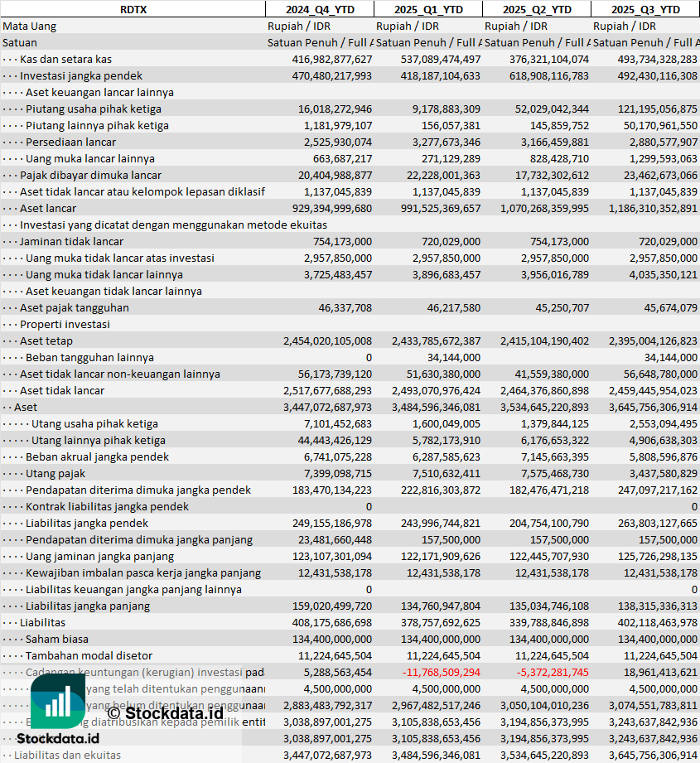Select 'Aset keuangan lancar lainnya' label
700x763 pixels.
point(99,93)
